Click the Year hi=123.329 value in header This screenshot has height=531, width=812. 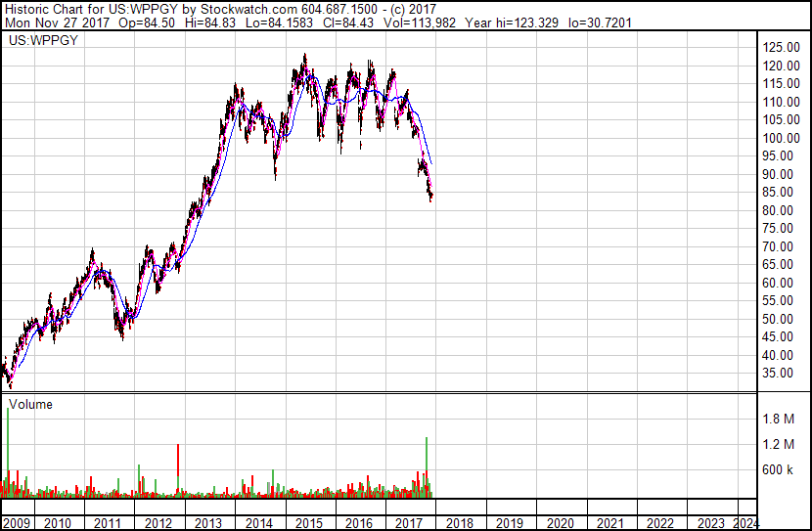tap(512, 22)
